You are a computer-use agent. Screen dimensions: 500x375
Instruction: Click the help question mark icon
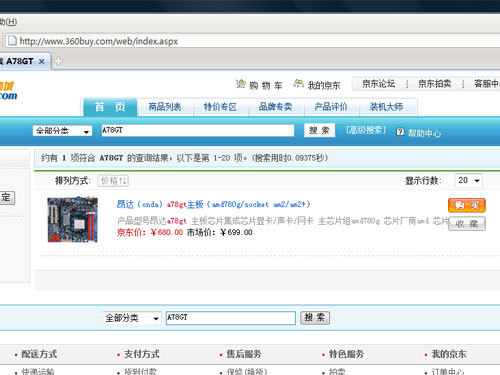point(400,132)
